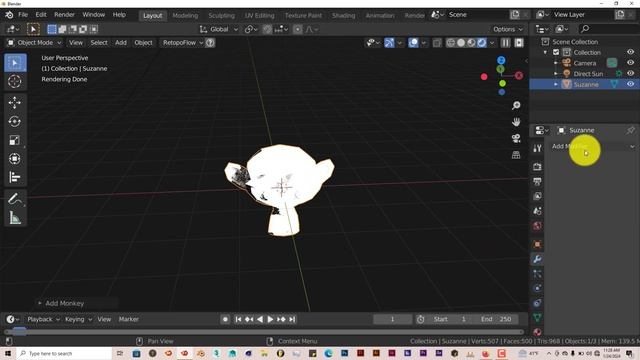640x360 pixels.
Task: Click the red X axis gizmo
Action: click(519, 76)
